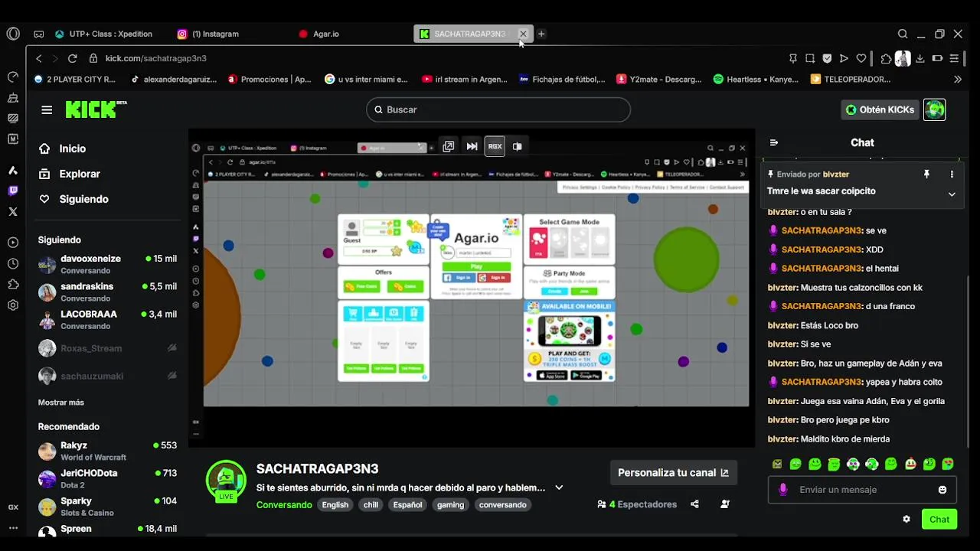Image resolution: width=980 pixels, height=551 pixels.
Task: Take a page snapshot from address bar
Action: 810,58
